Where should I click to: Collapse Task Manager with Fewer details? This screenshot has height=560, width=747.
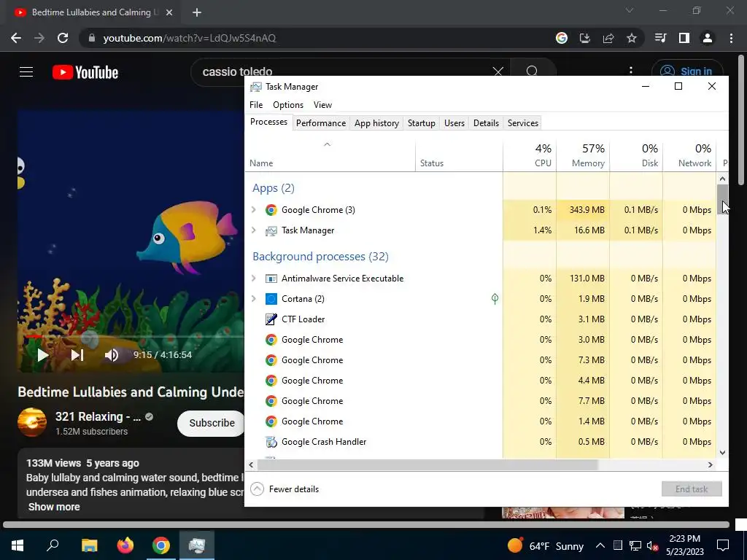click(285, 489)
